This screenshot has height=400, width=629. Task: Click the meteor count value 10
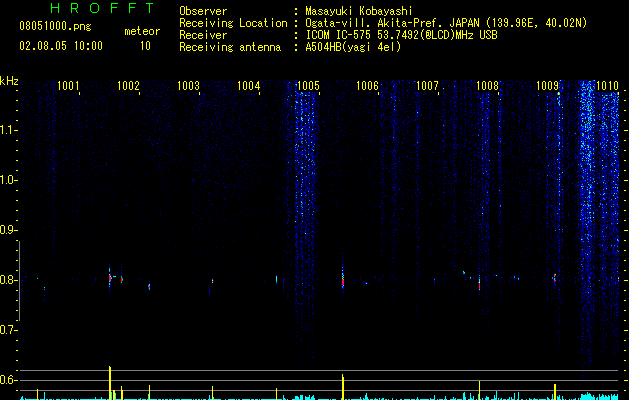pos(145,46)
